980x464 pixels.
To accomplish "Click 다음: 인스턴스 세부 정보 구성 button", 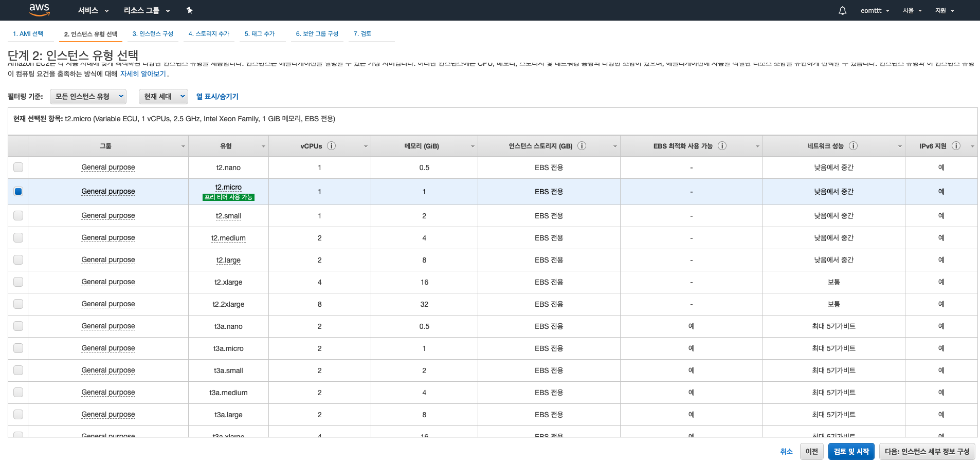I will click(927, 452).
